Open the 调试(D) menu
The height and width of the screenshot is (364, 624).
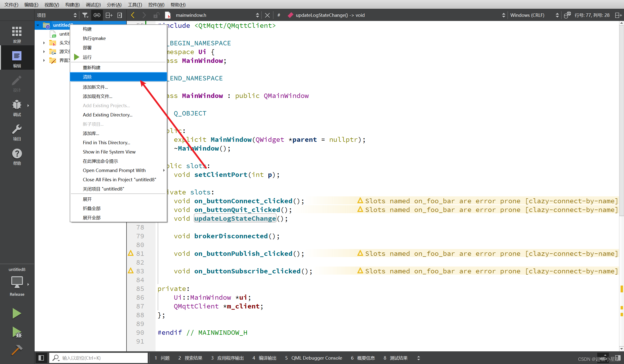pyautogui.click(x=93, y=5)
